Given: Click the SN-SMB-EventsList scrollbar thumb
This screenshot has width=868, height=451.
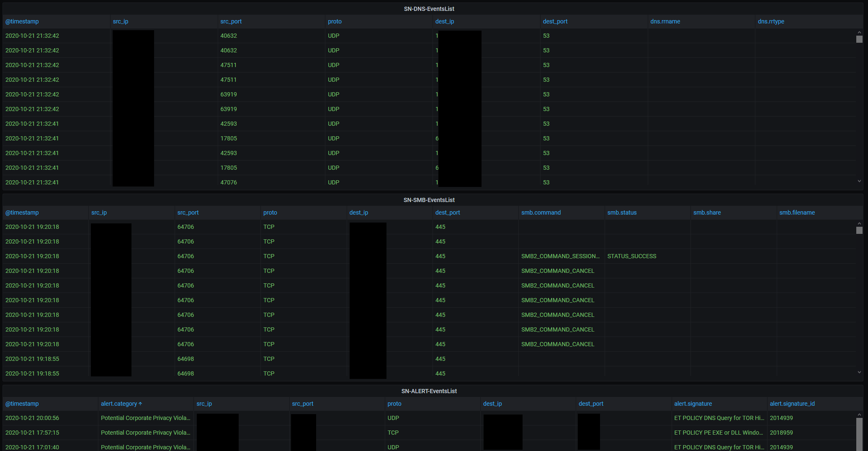Looking at the screenshot, I should [x=859, y=230].
